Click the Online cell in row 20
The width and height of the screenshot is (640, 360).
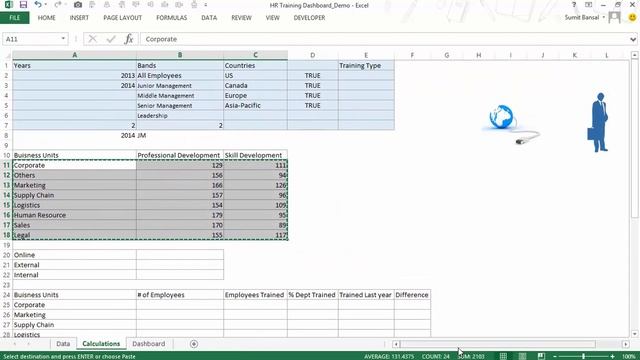[x=74, y=255]
